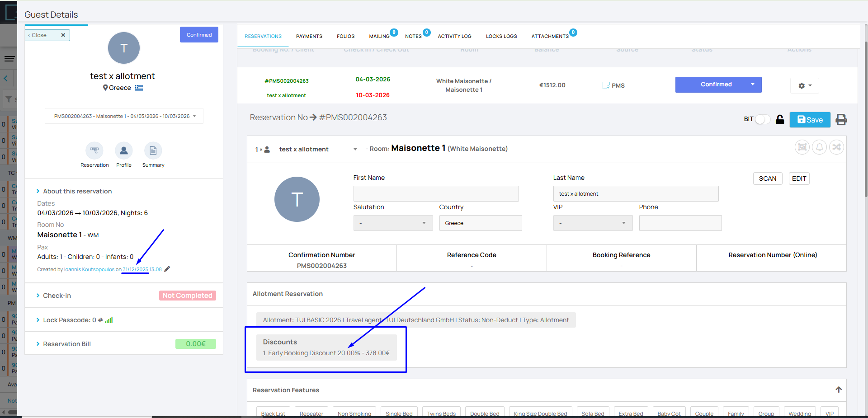Image resolution: width=868 pixels, height=418 pixels.
Task: Expand the Reservation Bill section
Action: tap(66, 344)
